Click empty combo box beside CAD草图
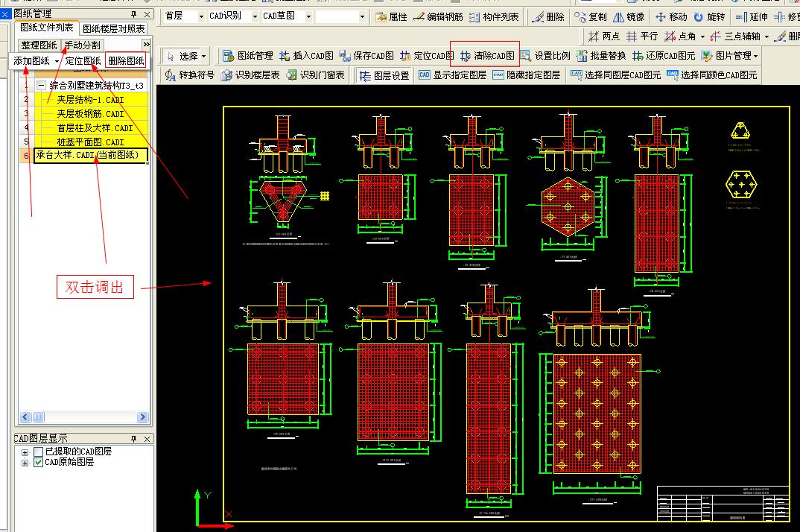This screenshot has height=532, width=800. [341, 17]
